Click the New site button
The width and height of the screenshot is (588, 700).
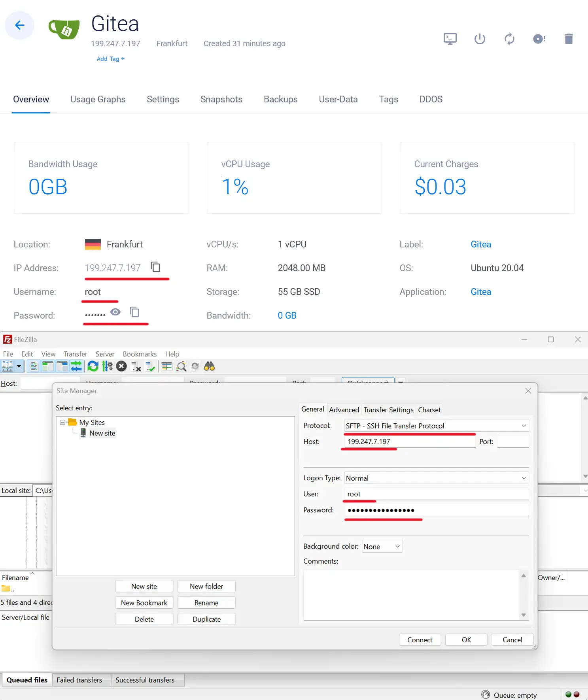144,586
